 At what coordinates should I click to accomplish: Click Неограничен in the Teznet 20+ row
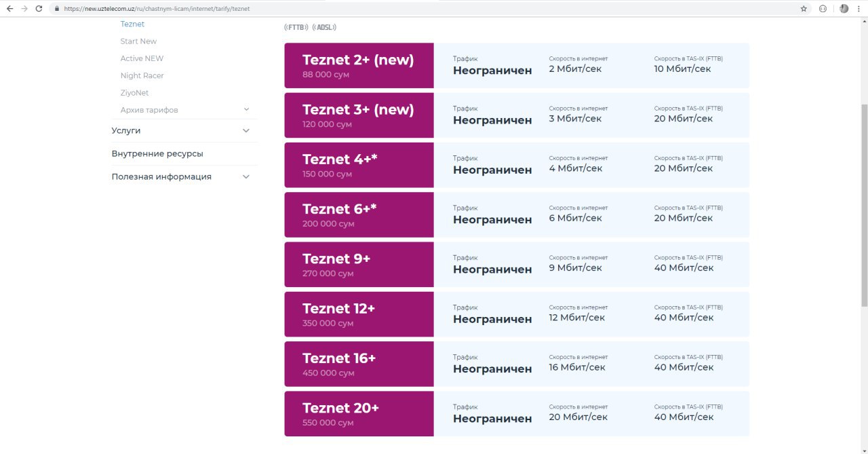coord(492,419)
